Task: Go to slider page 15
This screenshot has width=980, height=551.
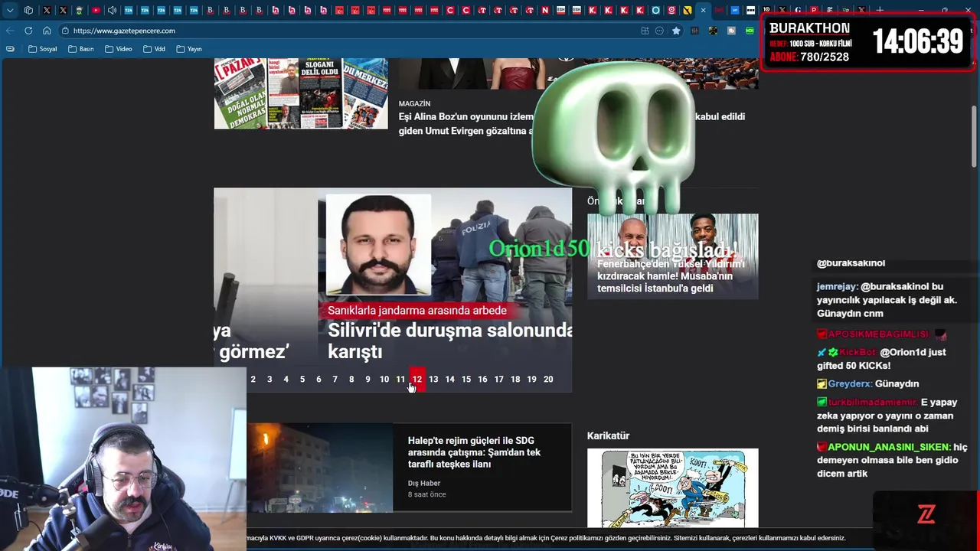Action: 466,380
